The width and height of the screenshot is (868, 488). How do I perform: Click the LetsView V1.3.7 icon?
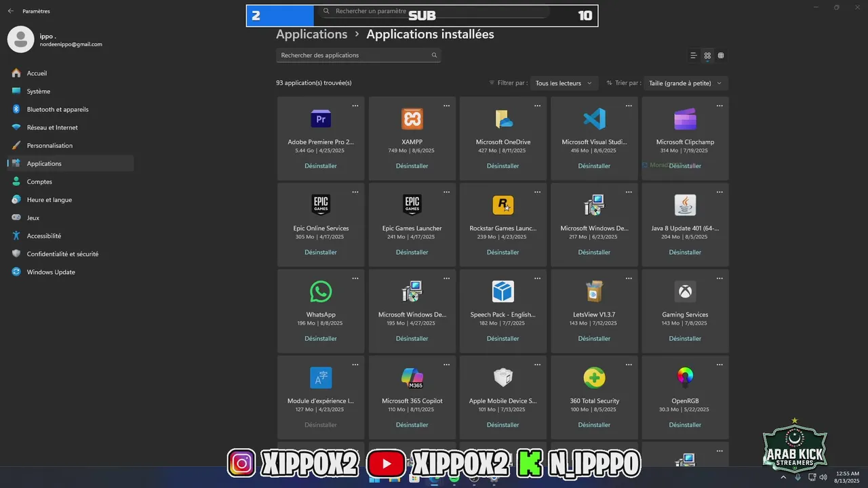click(x=594, y=291)
